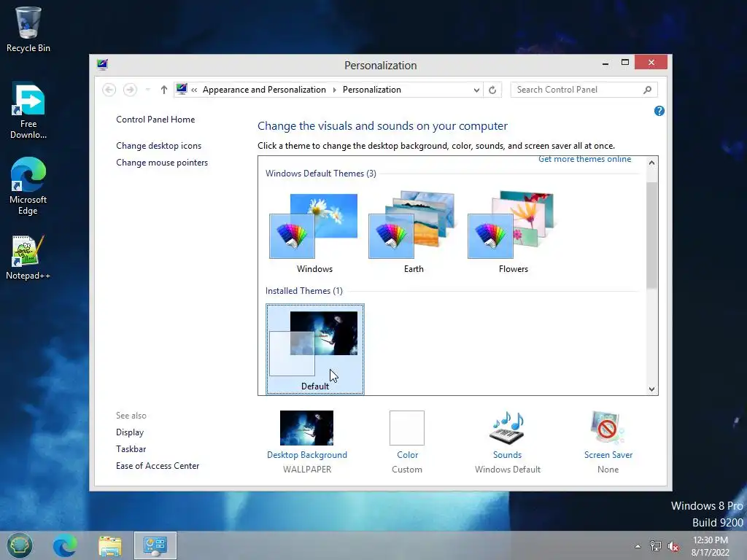This screenshot has height=560, width=747.
Task: Click the Appearance and Personalization breadcrumb
Action: [x=264, y=90]
